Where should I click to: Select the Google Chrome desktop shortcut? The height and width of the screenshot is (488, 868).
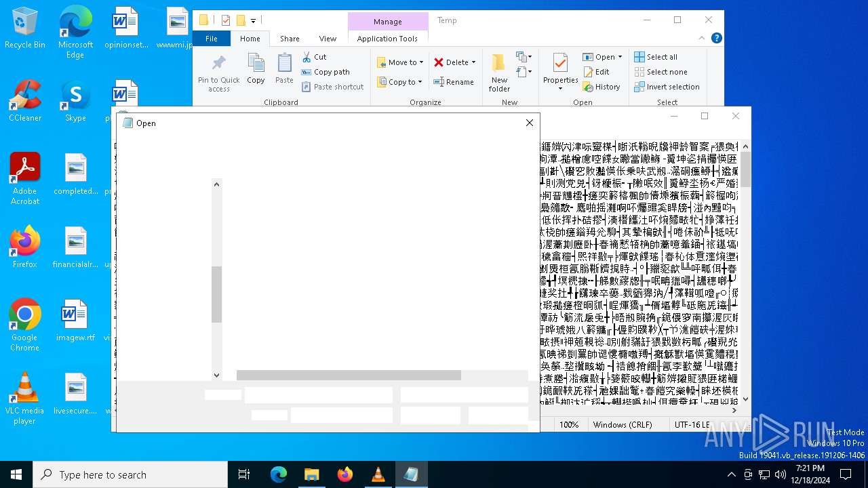[24, 325]
